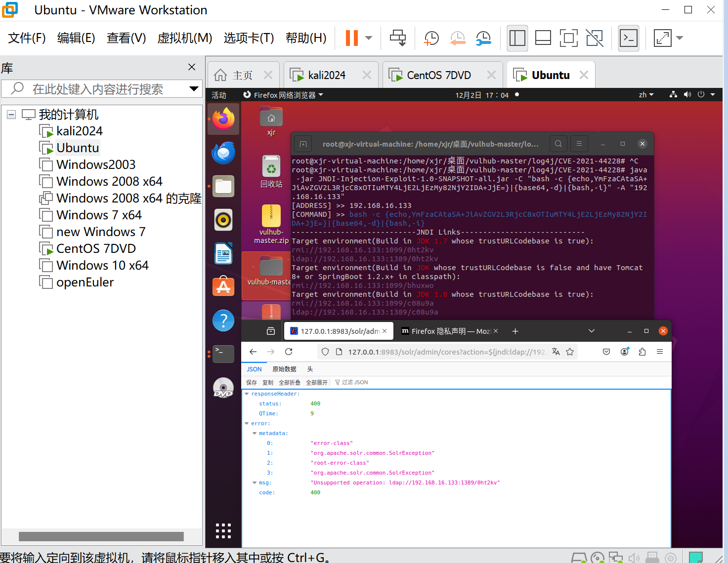Revert to the previous snapshot icon

458,38
